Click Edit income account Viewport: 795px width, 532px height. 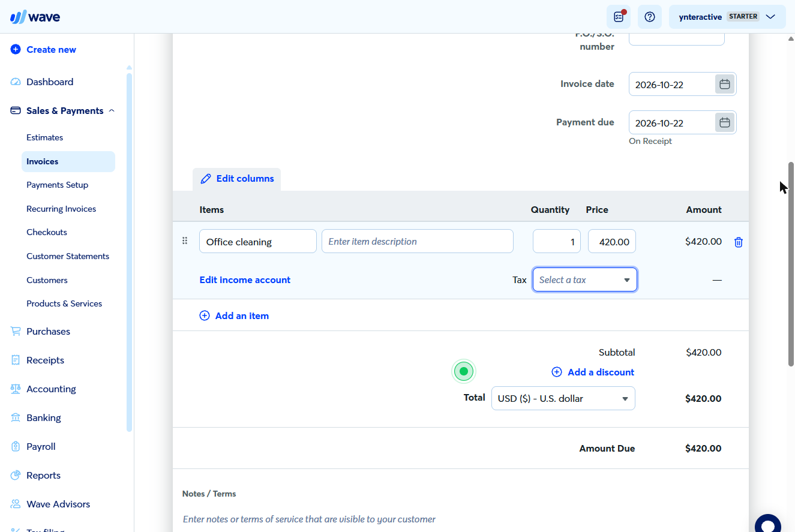[x=245, y=280]
